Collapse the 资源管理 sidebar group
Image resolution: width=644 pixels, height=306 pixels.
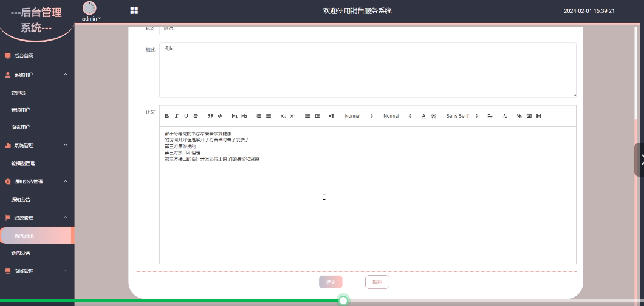[x=37, y=218]
